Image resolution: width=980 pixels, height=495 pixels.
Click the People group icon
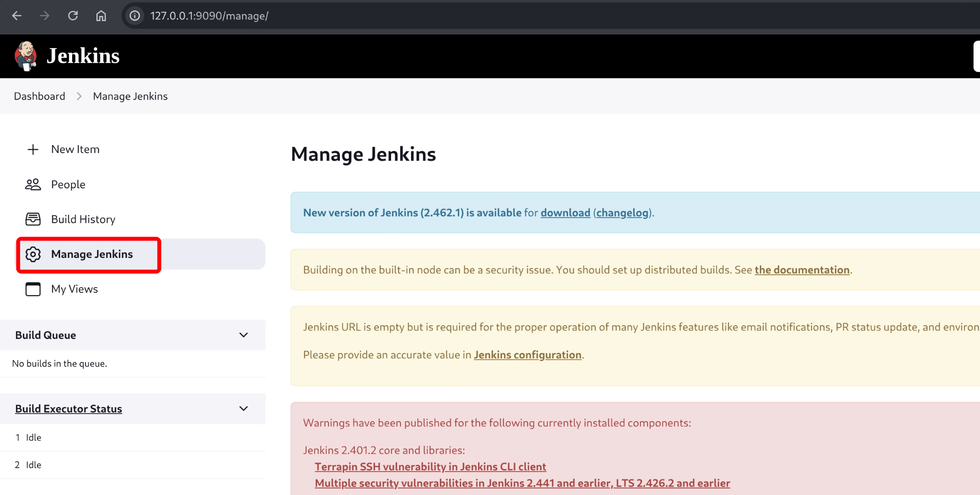coord(33,184)
